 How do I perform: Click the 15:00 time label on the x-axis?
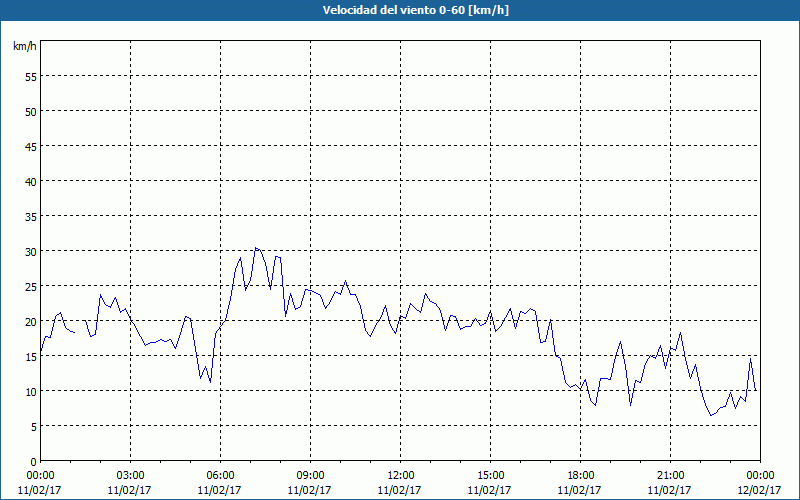tap(490, 476)
